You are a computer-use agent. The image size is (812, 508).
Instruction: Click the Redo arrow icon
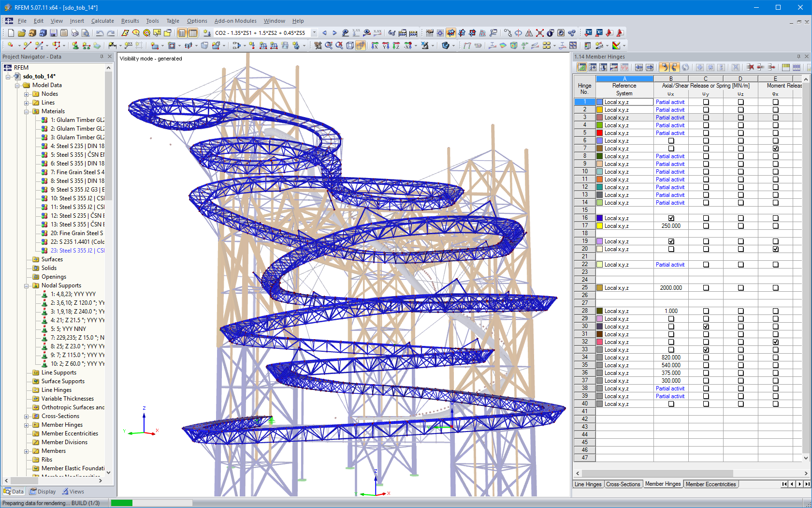tap(111, 33)
